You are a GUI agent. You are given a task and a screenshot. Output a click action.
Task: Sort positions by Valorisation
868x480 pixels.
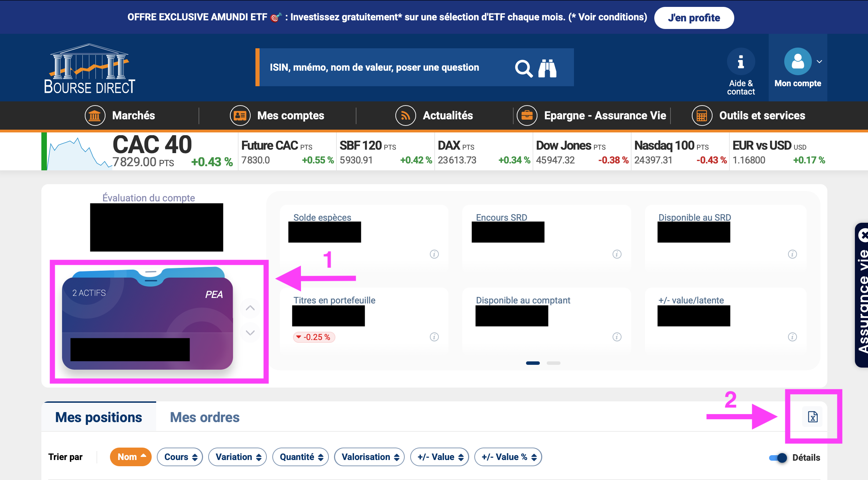click(x=370, y=457)
